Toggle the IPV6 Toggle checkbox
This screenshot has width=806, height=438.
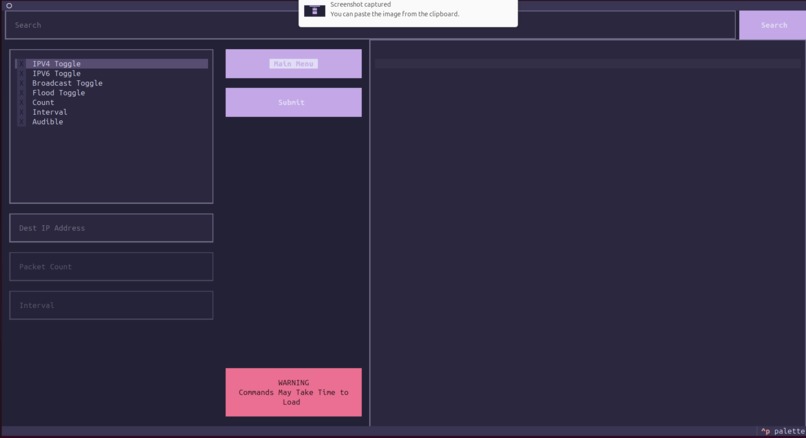tap(22, 74)
